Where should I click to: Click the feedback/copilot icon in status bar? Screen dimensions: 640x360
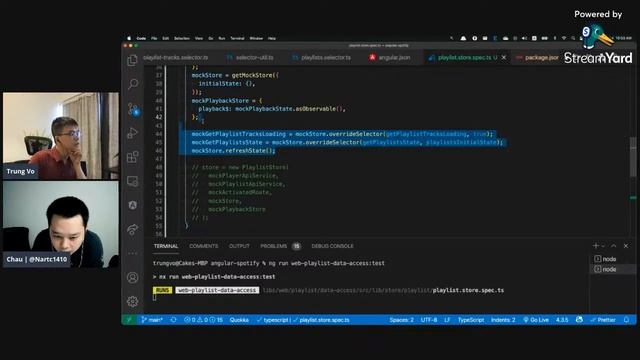579,320
